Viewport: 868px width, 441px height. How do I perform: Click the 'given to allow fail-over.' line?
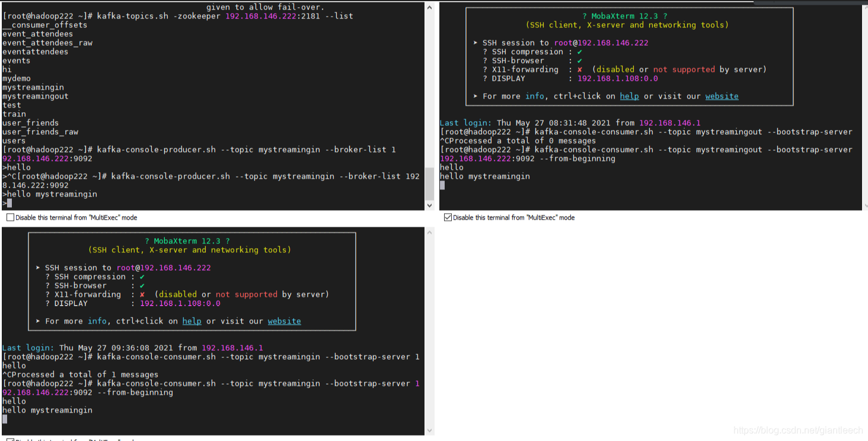pyautogui.click(x=266, y=7)
